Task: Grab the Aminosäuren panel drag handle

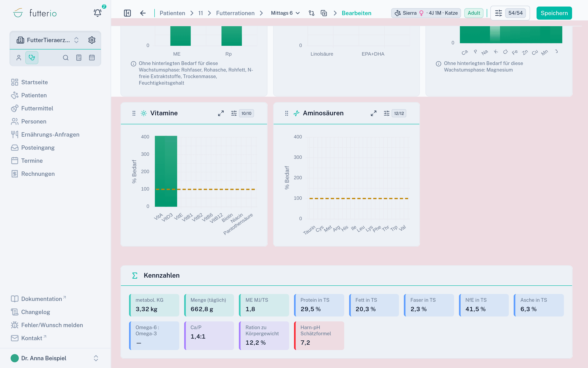Action: (x=287, y=113)
